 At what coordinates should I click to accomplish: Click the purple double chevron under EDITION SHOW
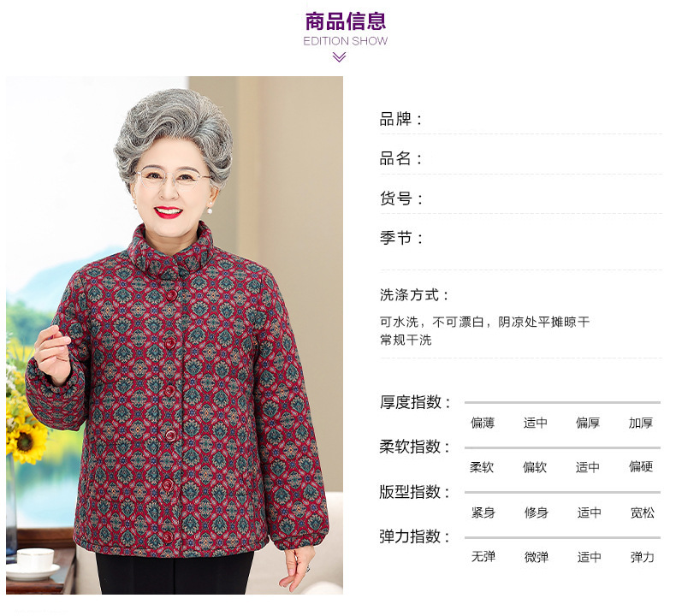point(340,57)
